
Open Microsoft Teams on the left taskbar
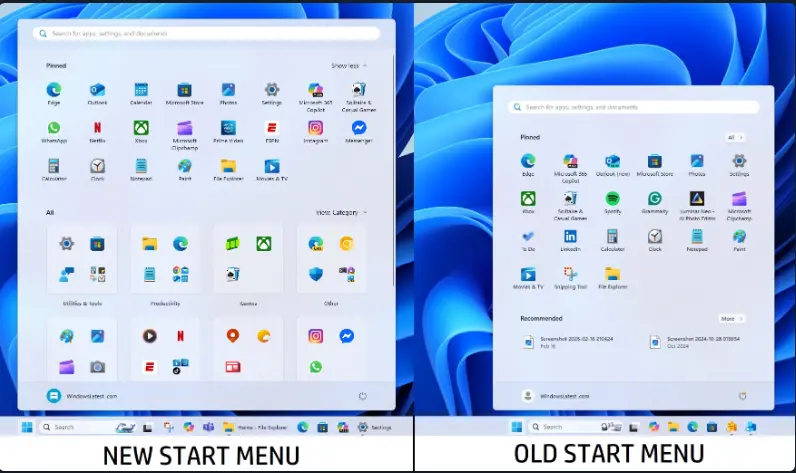(x=209, y=427)
